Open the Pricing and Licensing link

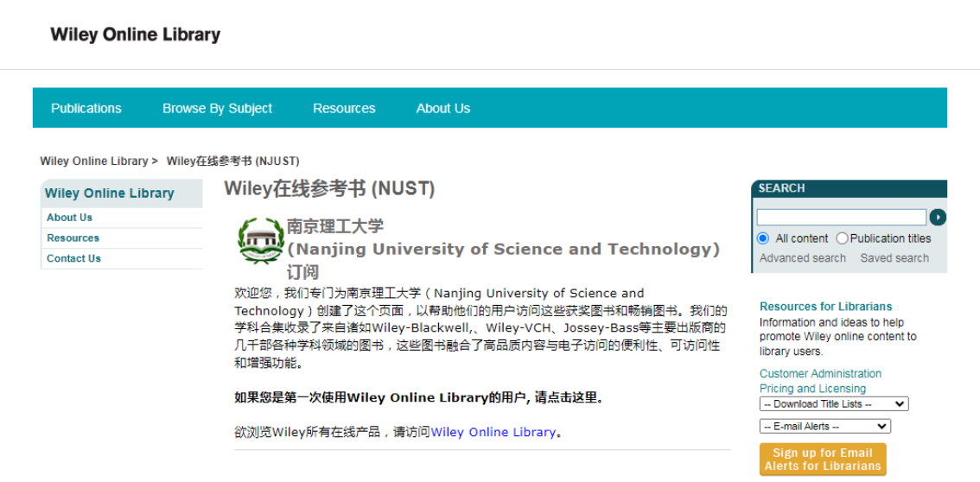pos(812,389)
